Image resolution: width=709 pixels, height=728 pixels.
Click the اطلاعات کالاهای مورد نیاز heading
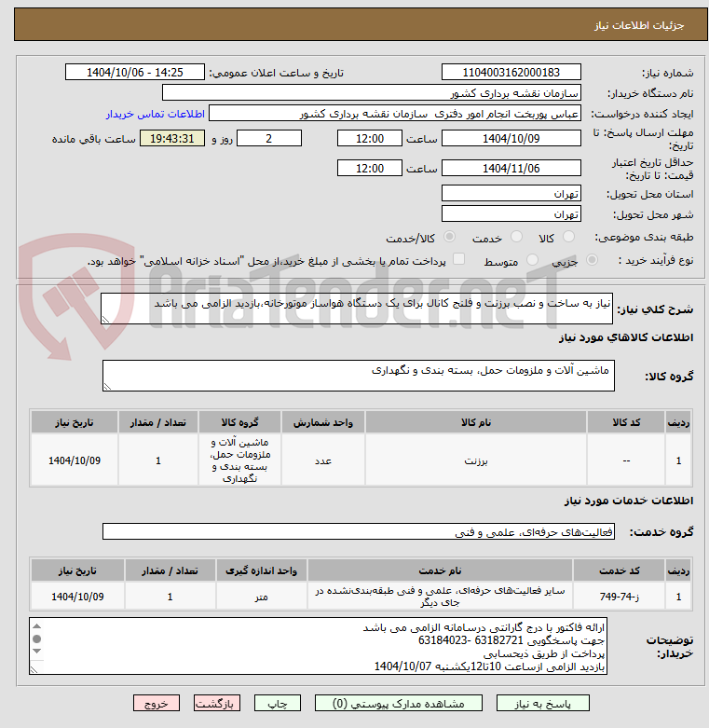pyautogui.click(x=626, y=337)
